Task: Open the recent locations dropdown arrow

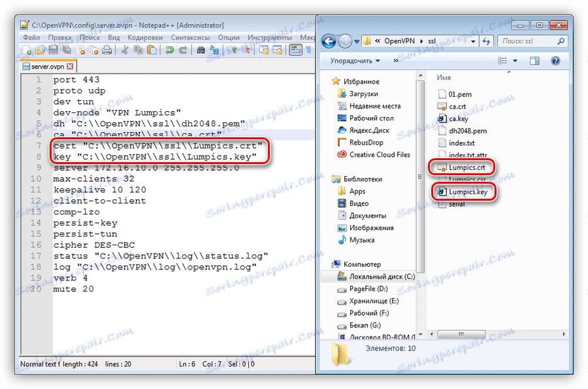Action: pyautogui.click(x=357, y=41)
